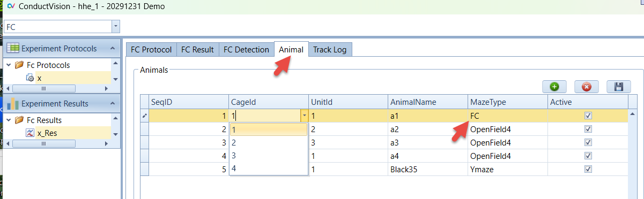Switch to the FC Protocol tab
This screenshot has width=644, height=199.
click(151, 49)
